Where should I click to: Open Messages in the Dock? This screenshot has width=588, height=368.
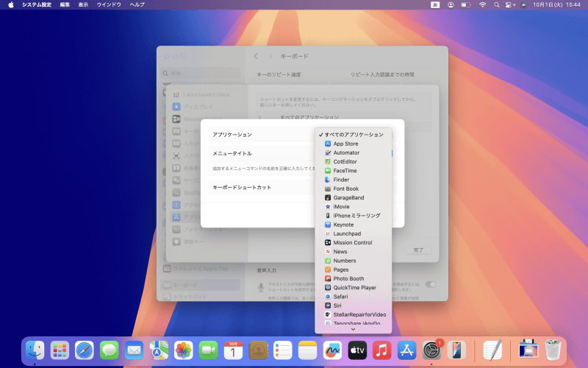(x=109, y=350)
